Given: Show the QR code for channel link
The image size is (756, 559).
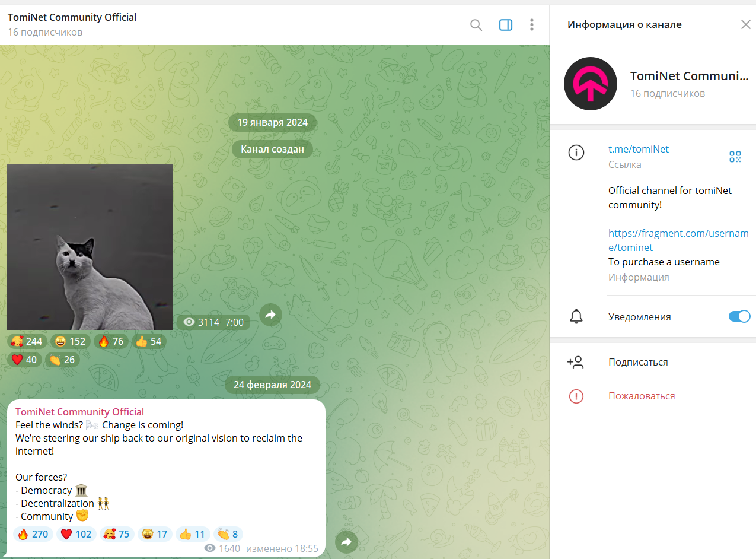Looking at the screenshot, I should point(735,157).
